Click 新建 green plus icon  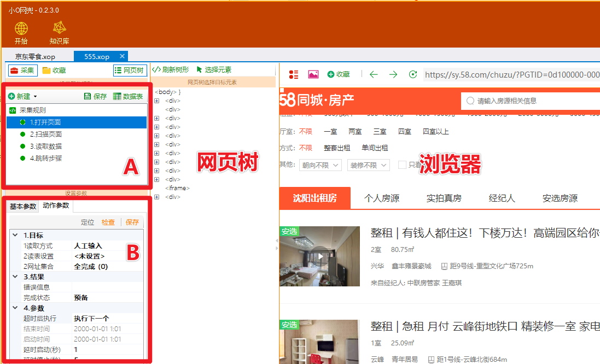[x=11, y=96]
